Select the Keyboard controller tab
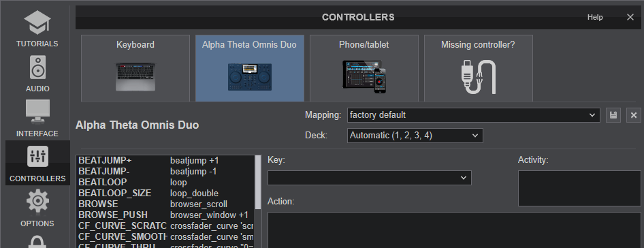This screenshot has width=644, height=248. click(x=135, y=68)
